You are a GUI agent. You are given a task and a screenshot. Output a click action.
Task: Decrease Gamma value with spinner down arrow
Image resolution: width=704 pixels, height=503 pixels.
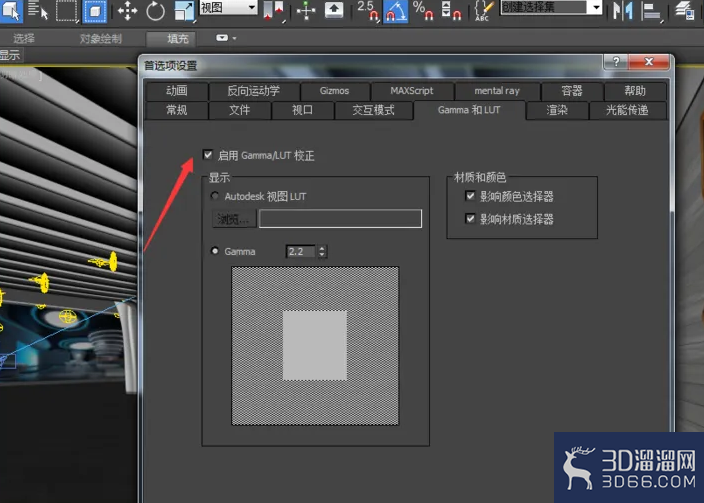click(x=322, y=255)
